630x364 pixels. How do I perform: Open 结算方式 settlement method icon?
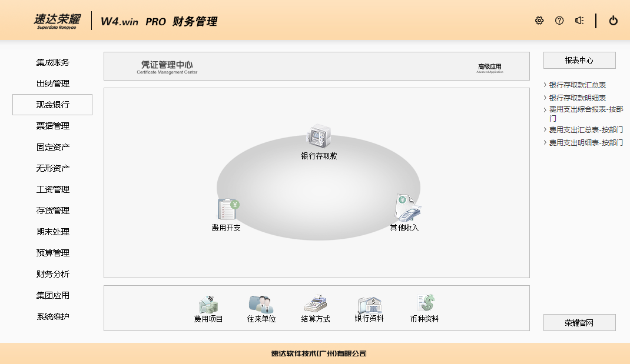tap(315, 305)
